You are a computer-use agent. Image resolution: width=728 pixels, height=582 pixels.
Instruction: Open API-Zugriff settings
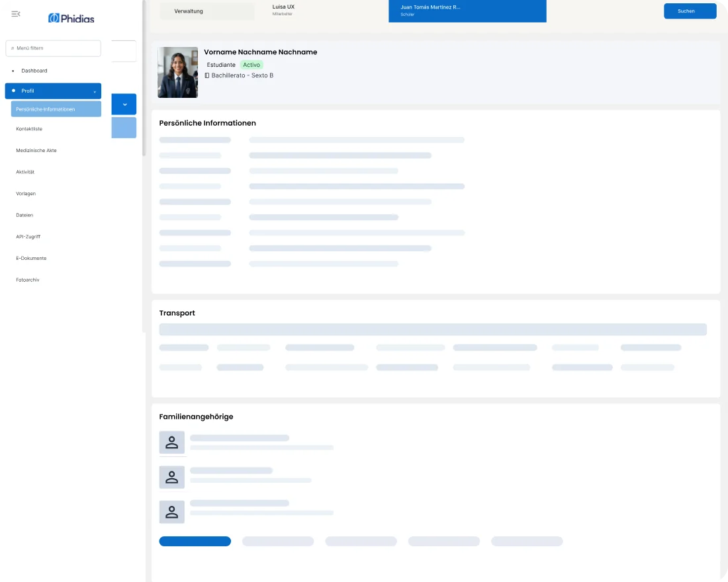point(28,237)
